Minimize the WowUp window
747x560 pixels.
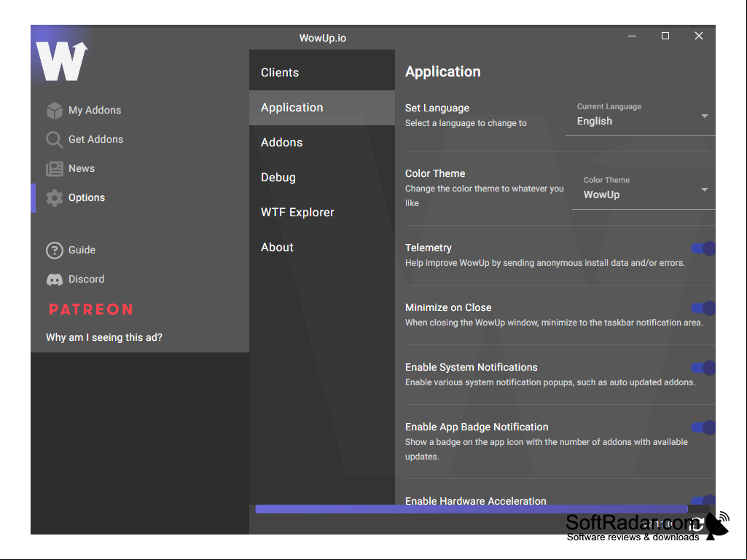pyautogui.click(x=632, y=36)
